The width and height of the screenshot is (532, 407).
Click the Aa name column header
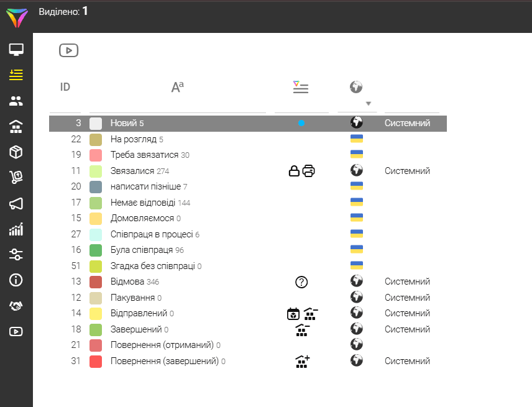point(178,87)
